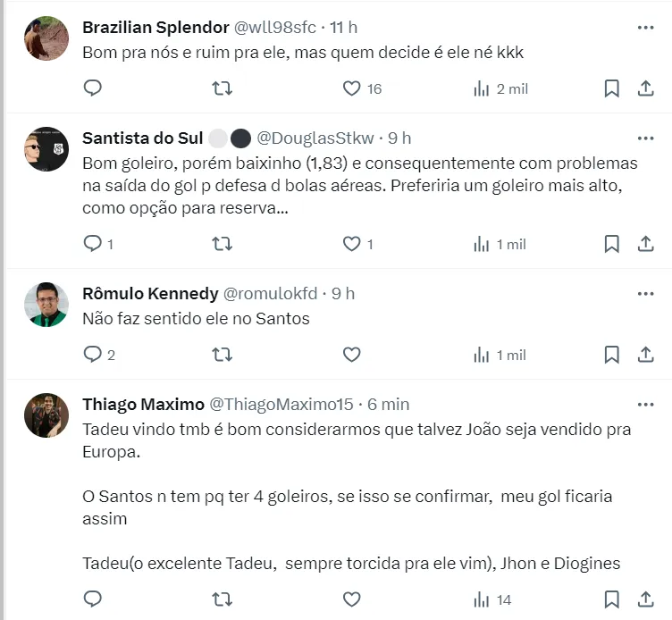The image size is (672, 620).
Task: Open Rômulo Kennedy's profile name link
Action: click(150, 294)
